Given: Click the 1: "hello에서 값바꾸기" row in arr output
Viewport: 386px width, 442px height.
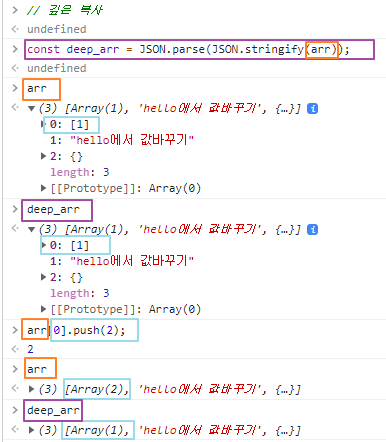Looking at the screenshot, I should (122, 140).
